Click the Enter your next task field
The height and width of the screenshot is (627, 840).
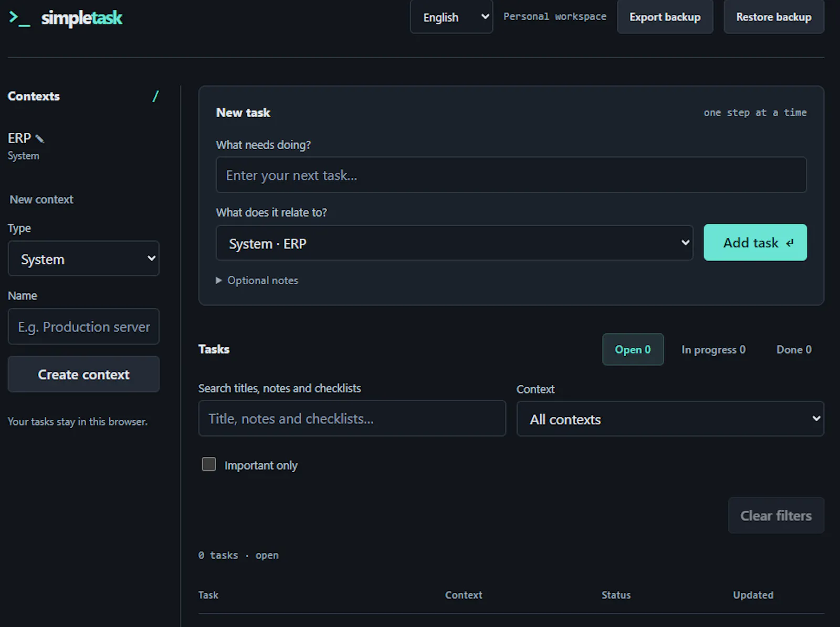click(x=511, y=175)
